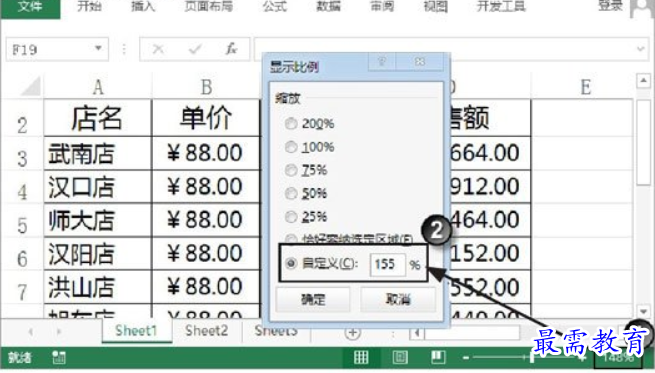The height and width of the screenshot is (373, 655).
Task: Switch to the Sheet2 tab
Action: point(207,331)
